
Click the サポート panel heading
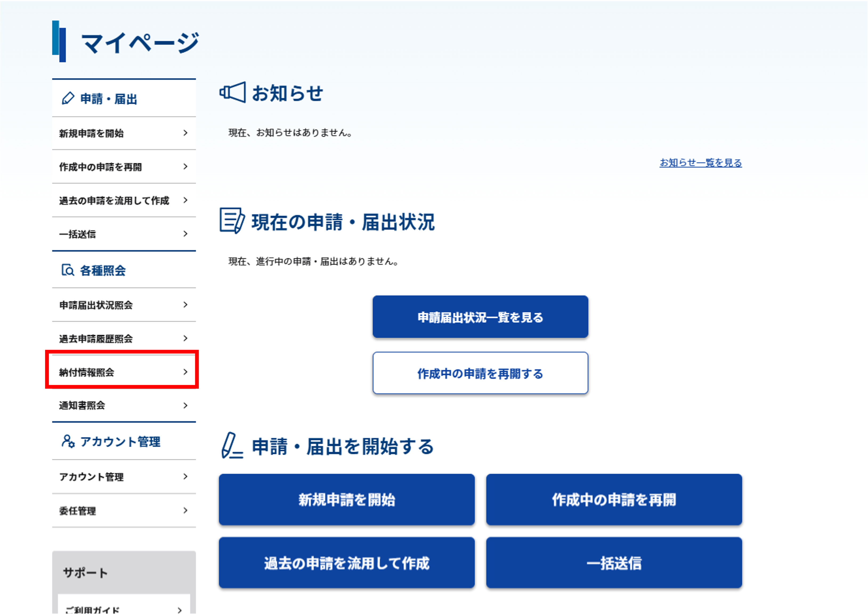coord(86,572)
